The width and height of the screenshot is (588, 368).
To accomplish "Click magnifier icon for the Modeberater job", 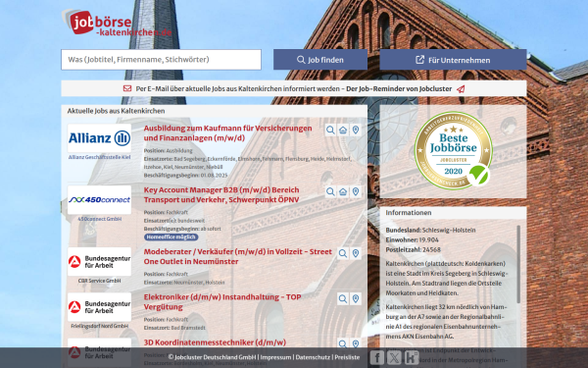I will coord(343,253).
